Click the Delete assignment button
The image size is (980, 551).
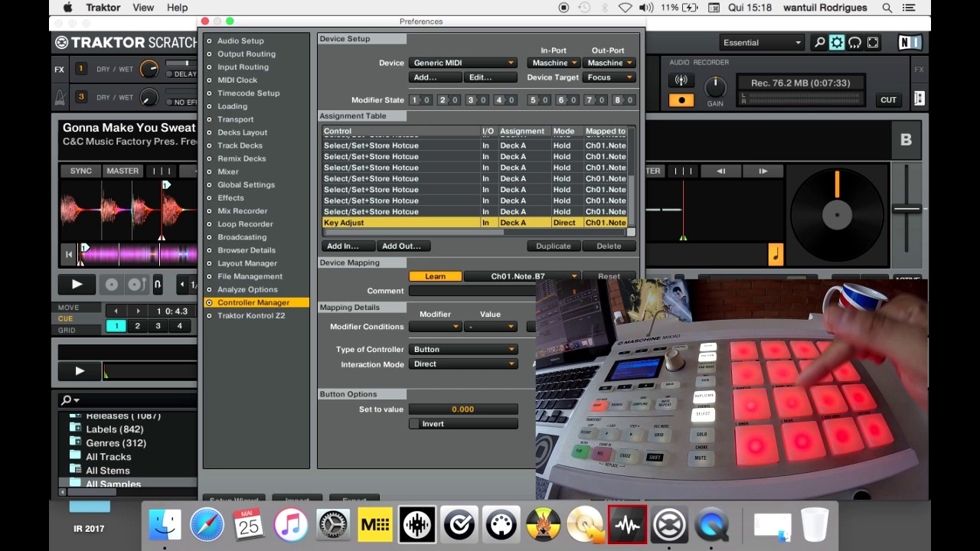609,246
